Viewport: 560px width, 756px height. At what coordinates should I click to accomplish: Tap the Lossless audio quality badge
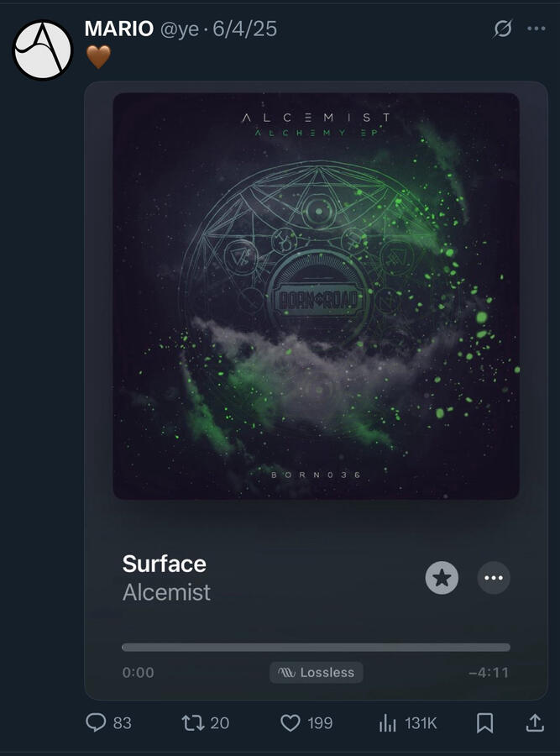click(x=317, y=673)
